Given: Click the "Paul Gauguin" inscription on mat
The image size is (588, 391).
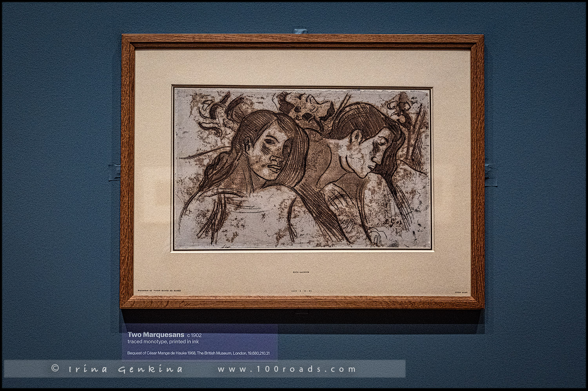Looking at the screenshot, I should 301,272.
